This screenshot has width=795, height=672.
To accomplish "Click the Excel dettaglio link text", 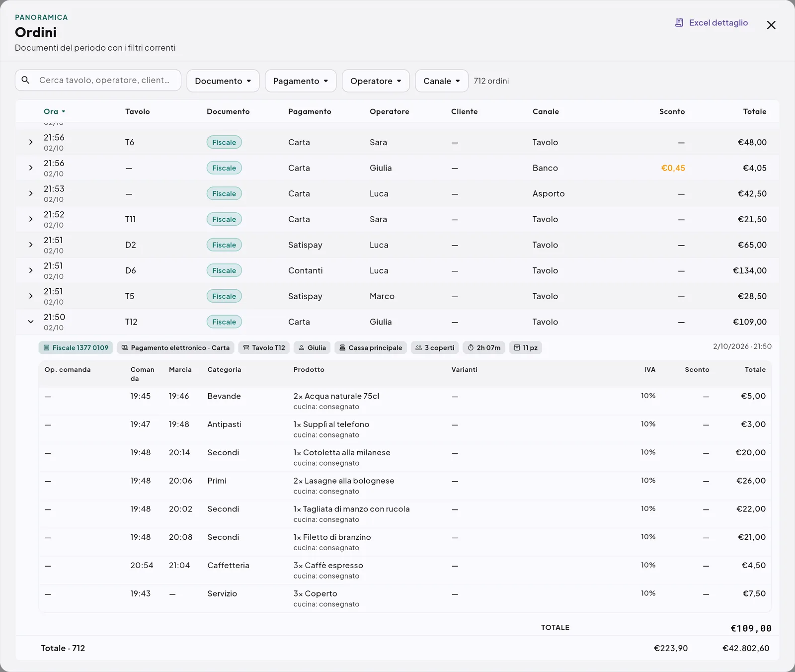I will pos(718,23).
